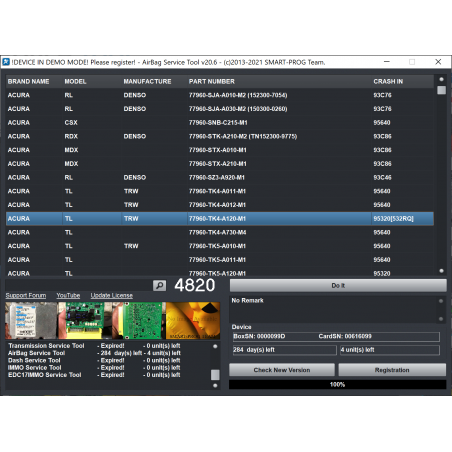This screenshot has width=452, height=452.
Task: Minimize the AirBag Service Tool window
Action: 387,62
